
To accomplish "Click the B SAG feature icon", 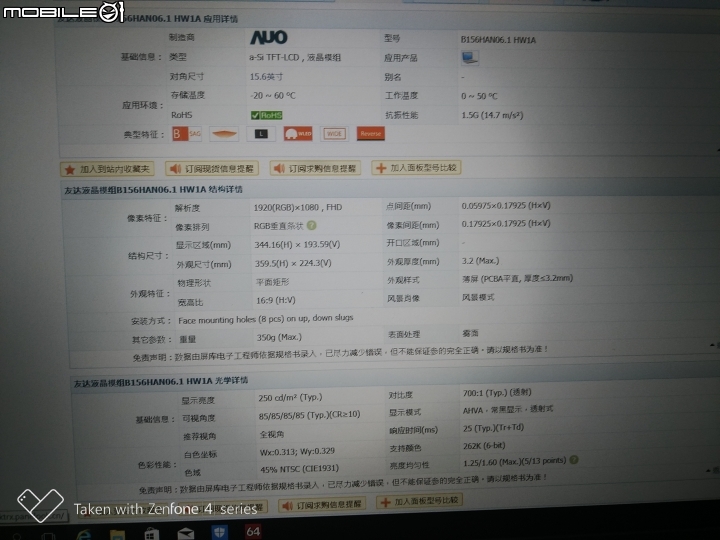I will [187, 134].
